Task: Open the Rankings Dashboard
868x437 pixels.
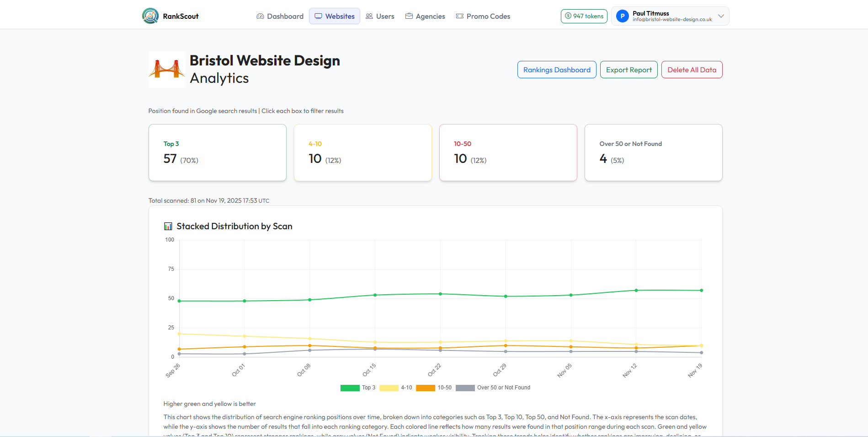Action: tap(556, 70)
